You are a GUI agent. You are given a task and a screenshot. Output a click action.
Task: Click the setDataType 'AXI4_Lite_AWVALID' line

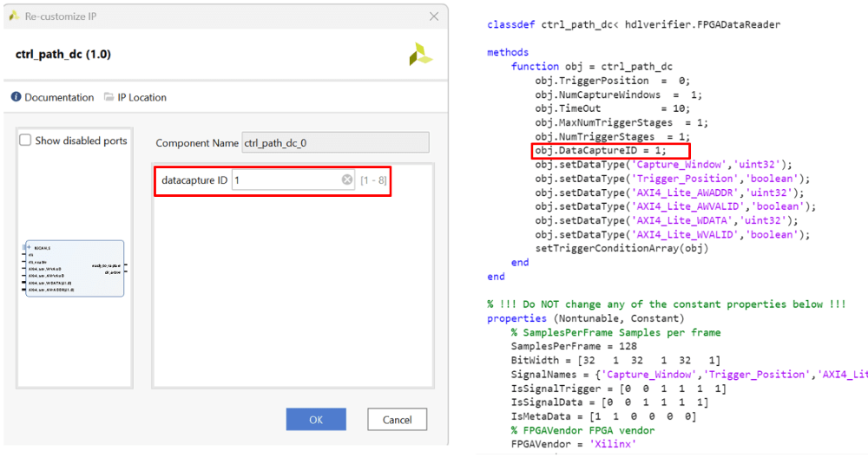[675, 206]
